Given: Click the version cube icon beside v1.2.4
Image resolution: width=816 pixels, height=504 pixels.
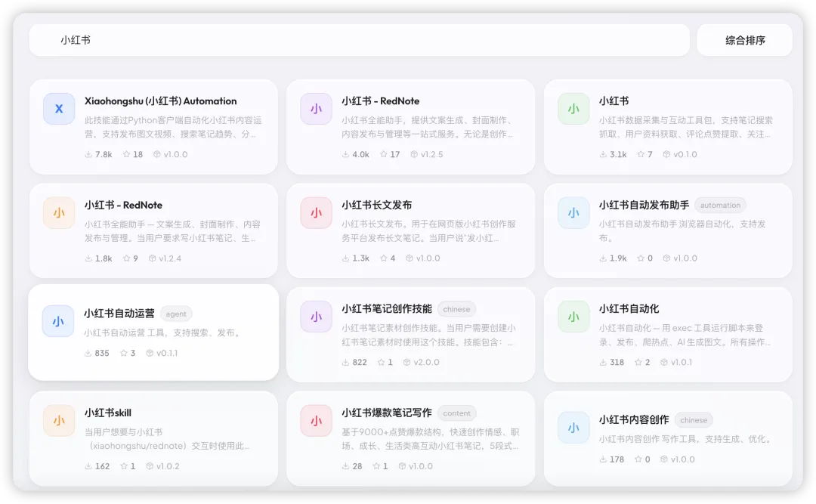Looking at the screenshot, I should click(x=153, y=258).
